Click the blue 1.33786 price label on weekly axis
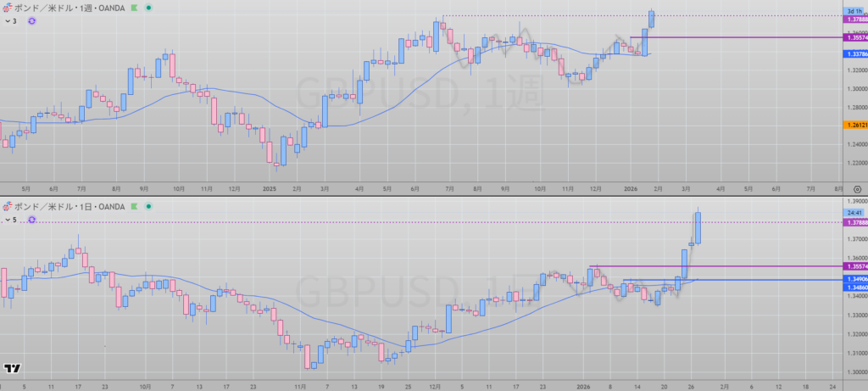Image resolution: width=868 pixels, height=391 pixels. (854, 53)
